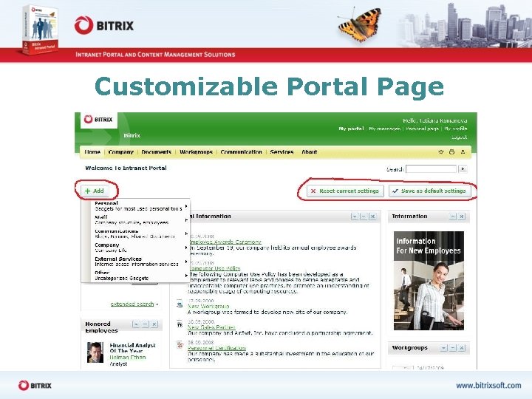
Task: Click the Welcome To Intranet Portal heading
Action: 126,168
